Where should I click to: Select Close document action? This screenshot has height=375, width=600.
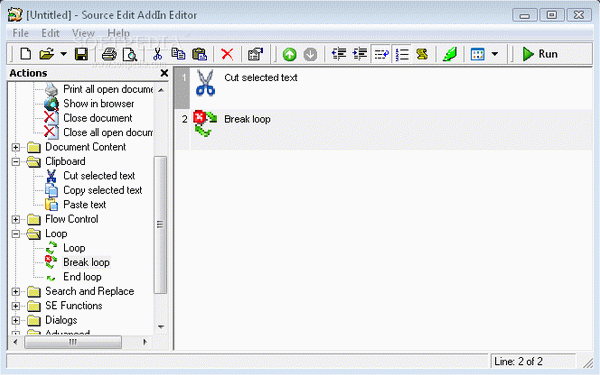pyautogui.click(x=98, y=118)
